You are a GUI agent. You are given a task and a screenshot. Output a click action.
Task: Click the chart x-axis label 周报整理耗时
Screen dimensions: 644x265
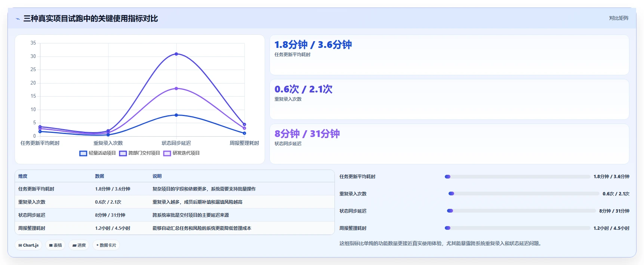coord(244,143)
